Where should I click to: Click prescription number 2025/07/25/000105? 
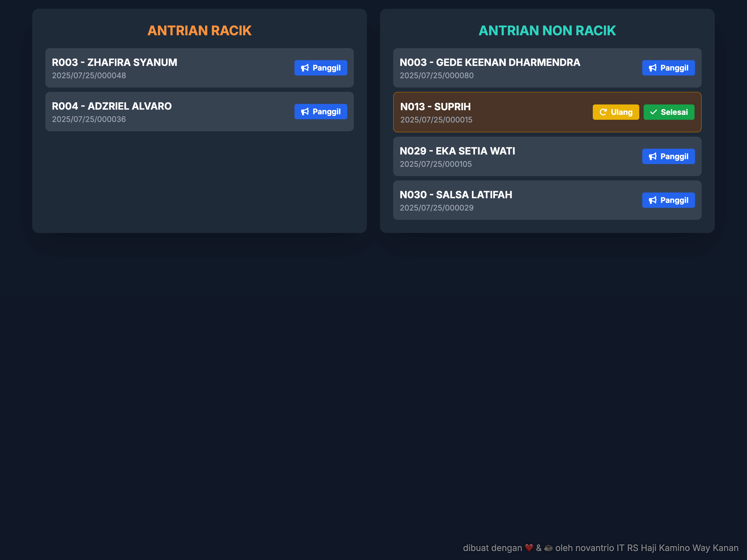[436, 164]
